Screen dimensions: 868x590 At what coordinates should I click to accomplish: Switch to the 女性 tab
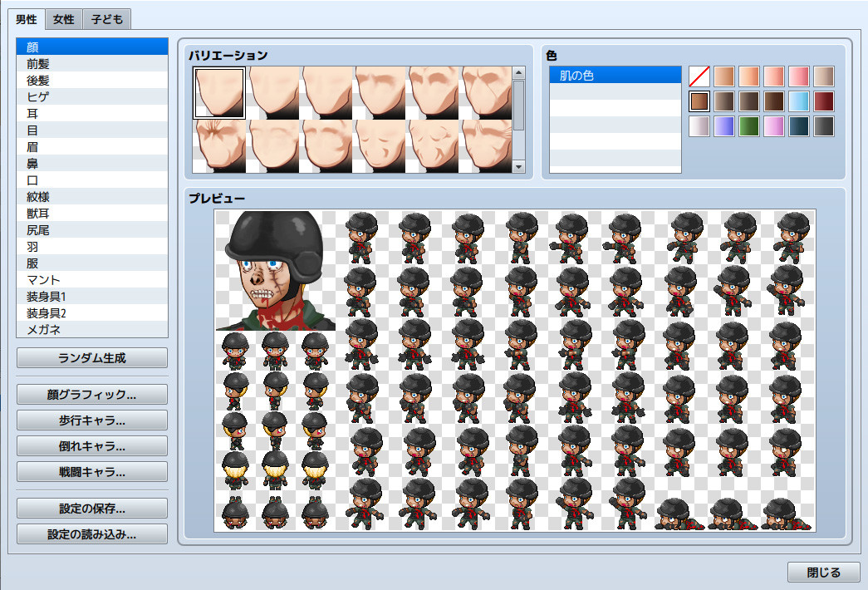pyautogui.click(x=62, y=18)
